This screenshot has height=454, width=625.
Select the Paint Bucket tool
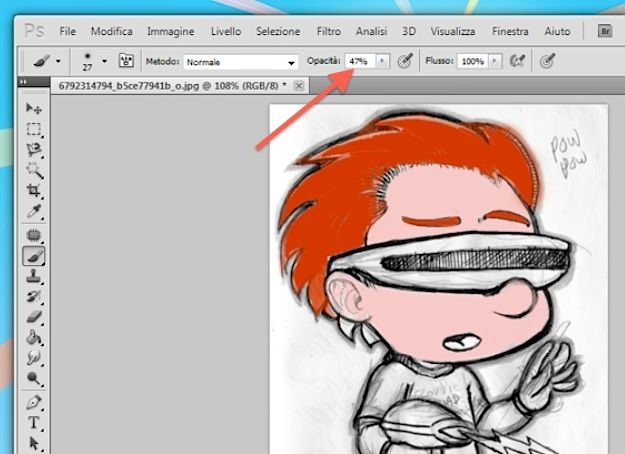click(x=34, y=338)
